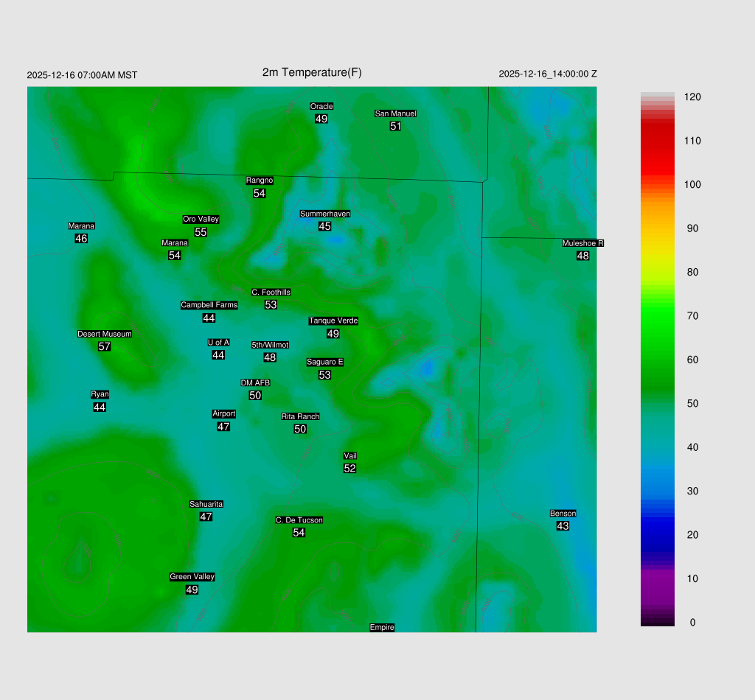Screen dimensions: 755x700
Task: Click the 52 temperature value under Vail
Action: tap(350, 469)
